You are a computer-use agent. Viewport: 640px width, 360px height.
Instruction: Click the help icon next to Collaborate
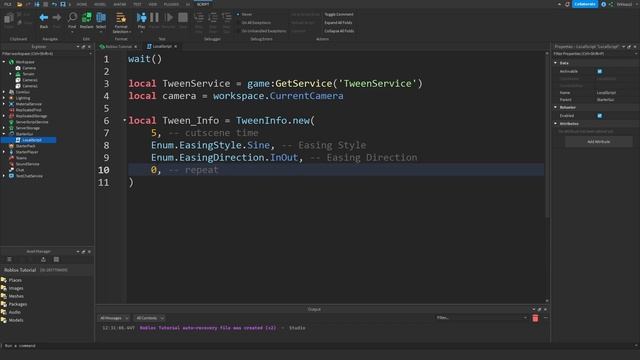click(604, 4)
